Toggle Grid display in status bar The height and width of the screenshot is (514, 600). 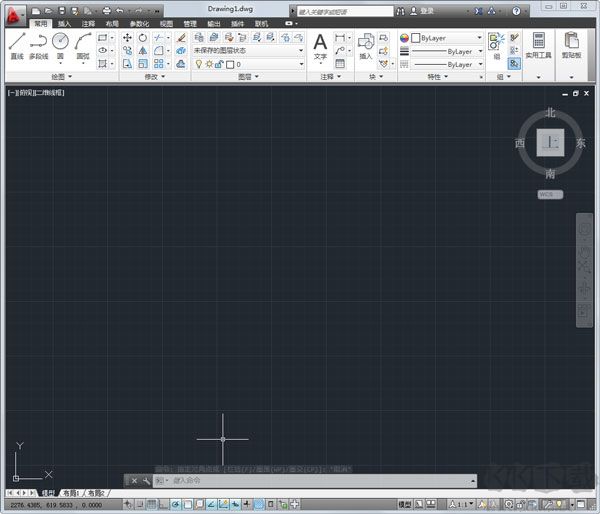pos(152,504)
